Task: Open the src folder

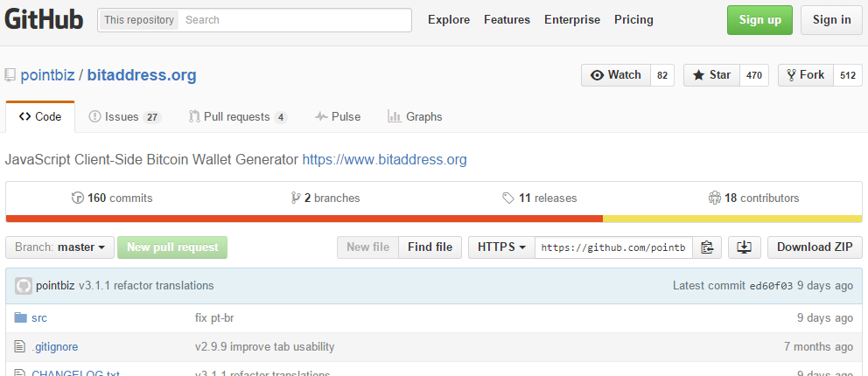Action: 39,318
